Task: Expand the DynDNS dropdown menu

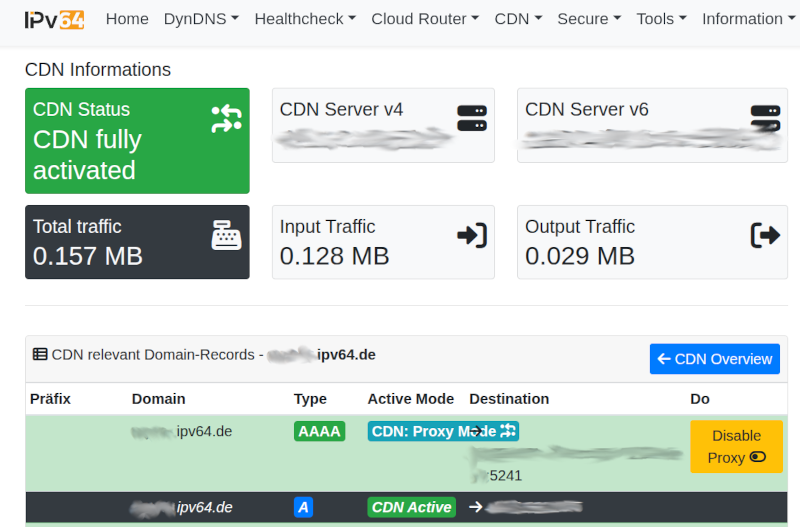Action: coord(201,19)
